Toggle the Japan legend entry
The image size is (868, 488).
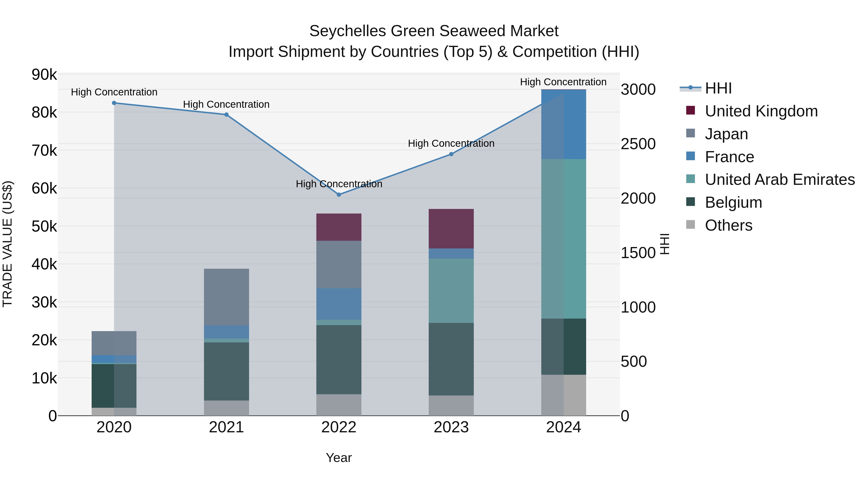[717, 134]
